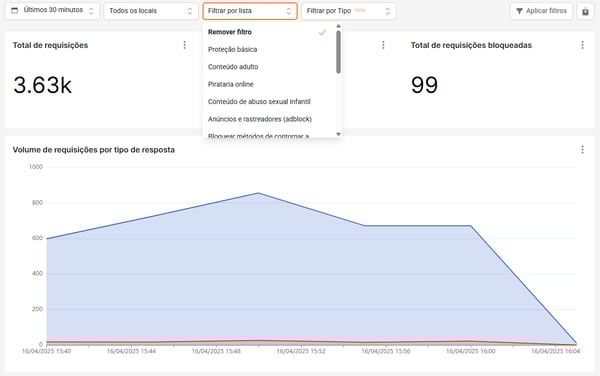Viewport: 600px width, 376px height.
Task: Click the 'Total de requisições bloqueadas' title
Action: pyautogui.click(x=471, y=45)
